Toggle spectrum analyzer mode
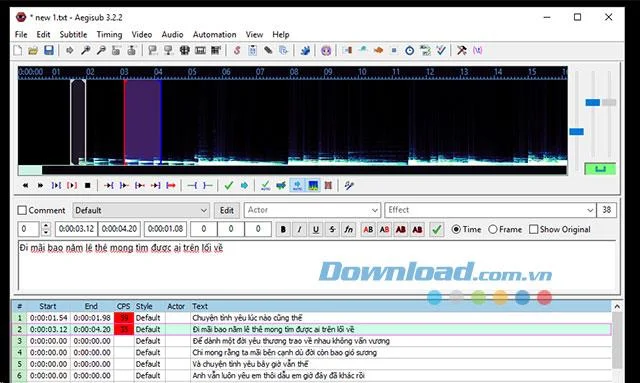The image size is (640, 383). (x=313, y=185)
